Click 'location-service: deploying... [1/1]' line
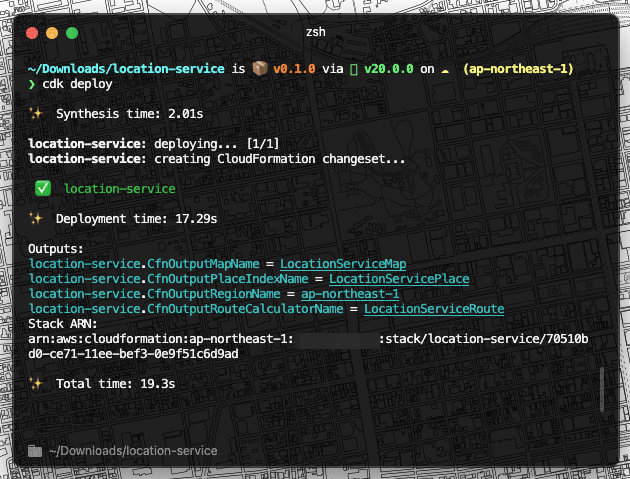This screenshot has width=630, height=479. tap(153, 143)
